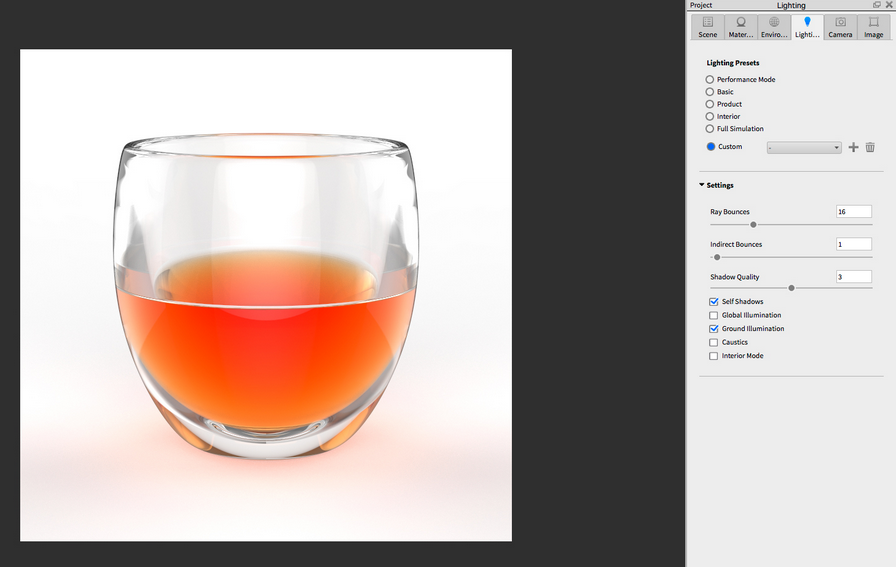Click the Shadow Quality value field
The image size is (896, 567).
pyautogui.click(x=853, y=277)
